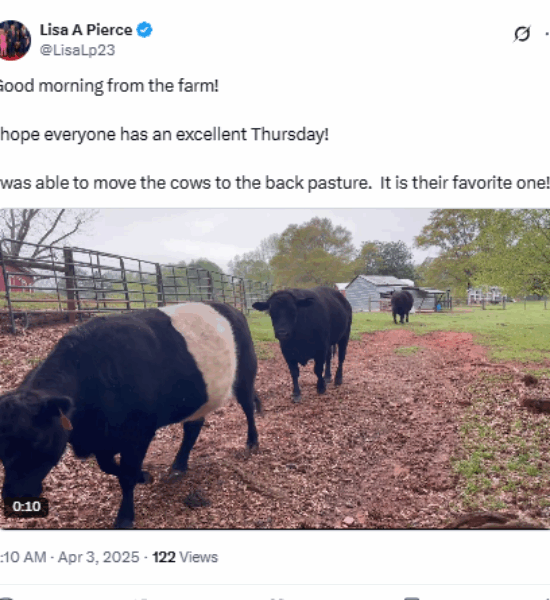Click the reply icon at the bottom edge
The image size is (550, 600).
pos(6,598)
